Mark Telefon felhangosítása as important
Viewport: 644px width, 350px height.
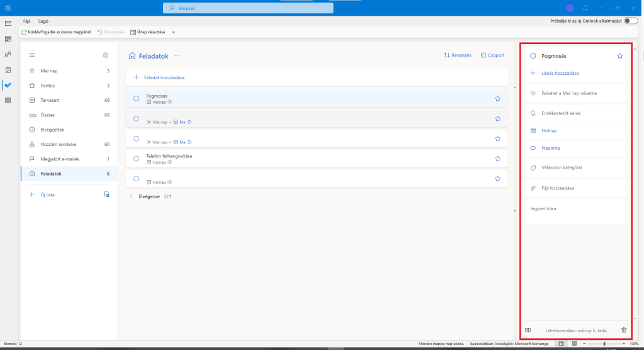point(497,158)
